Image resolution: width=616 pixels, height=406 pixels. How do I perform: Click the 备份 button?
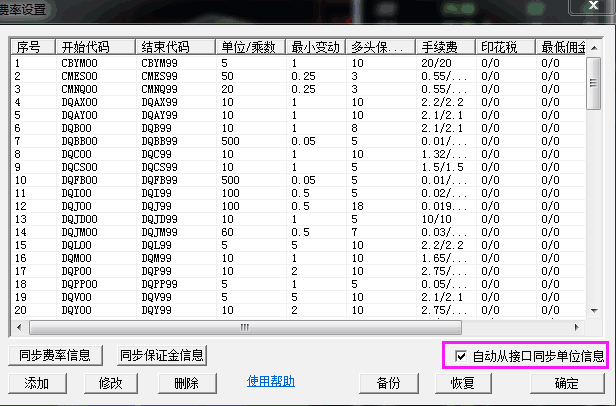[389, 383]
